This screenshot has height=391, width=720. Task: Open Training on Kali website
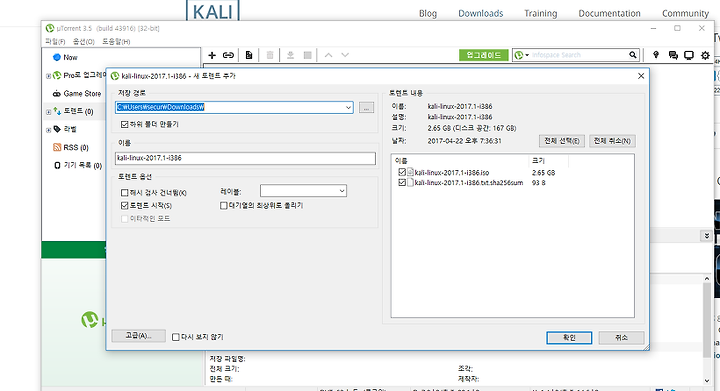[541, 13]
